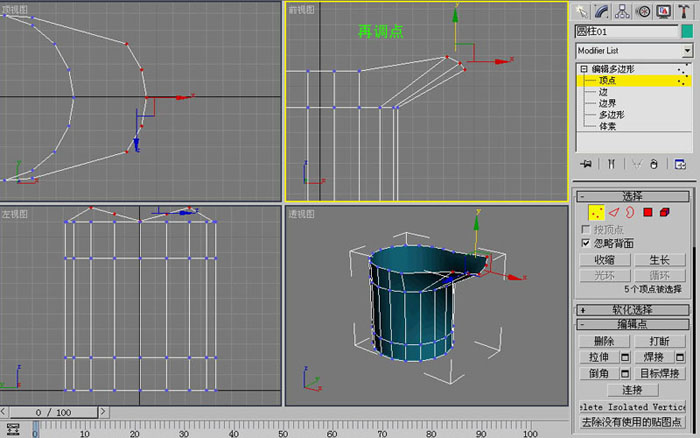Image resolution: width=700 pixels, height=438 pixels.
Task: Click timeline left arrow button
Action: click(4, 412)
